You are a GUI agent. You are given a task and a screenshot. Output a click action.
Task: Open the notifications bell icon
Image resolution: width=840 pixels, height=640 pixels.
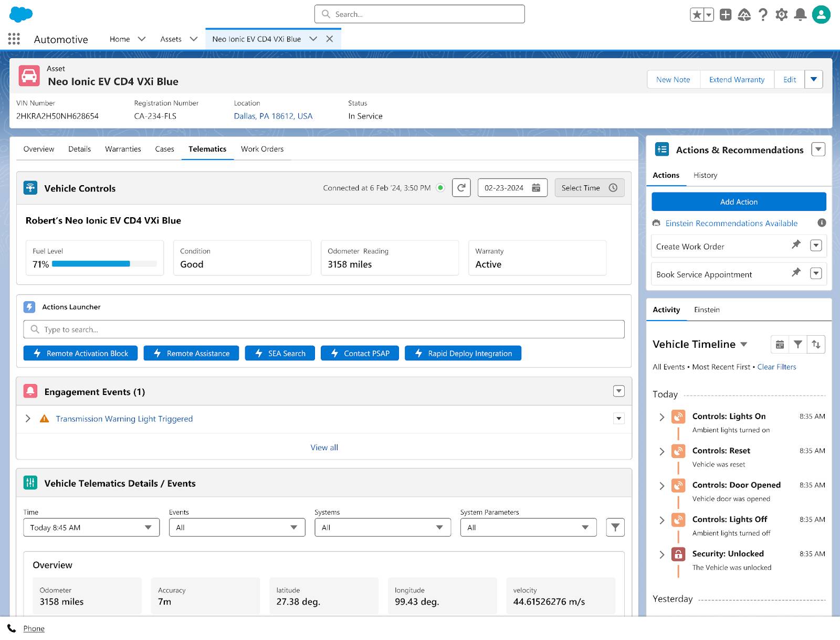(x=800, y=15)
